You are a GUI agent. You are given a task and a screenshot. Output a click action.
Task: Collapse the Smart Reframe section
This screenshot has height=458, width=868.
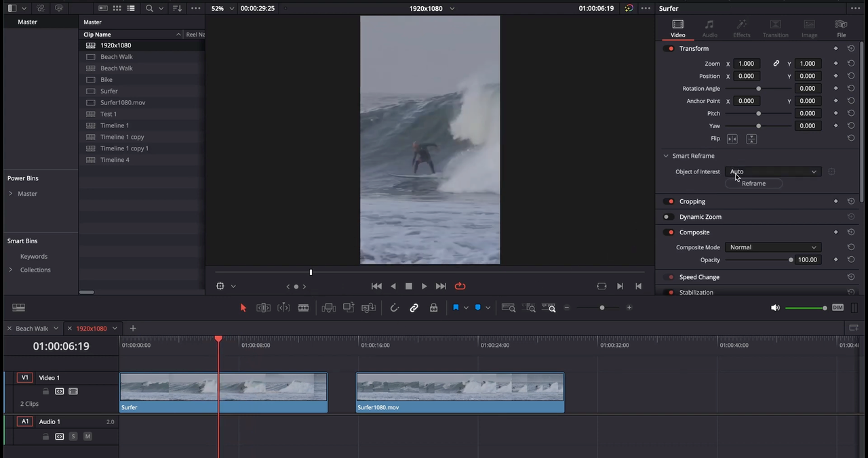coord(666,156)
